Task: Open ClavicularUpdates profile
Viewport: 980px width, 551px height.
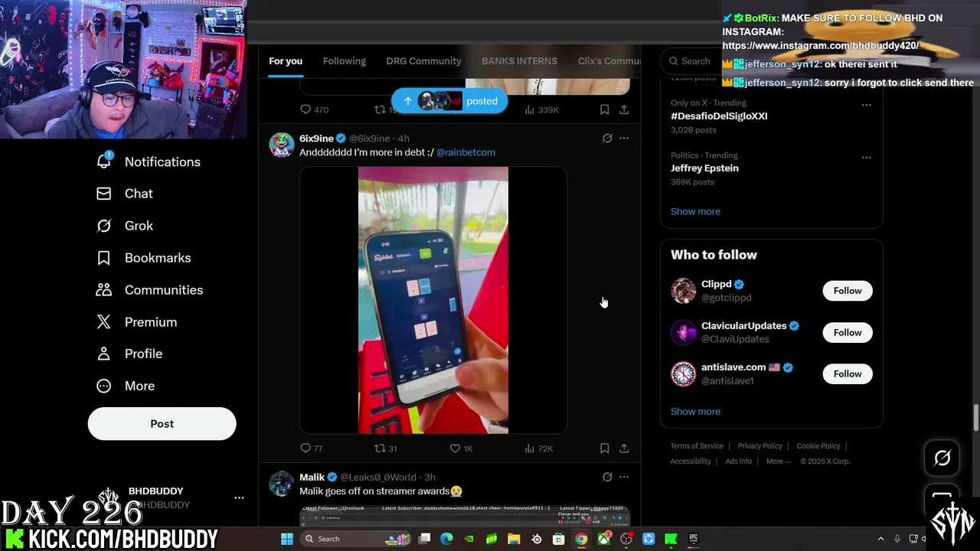Action: tap(743, 326)
